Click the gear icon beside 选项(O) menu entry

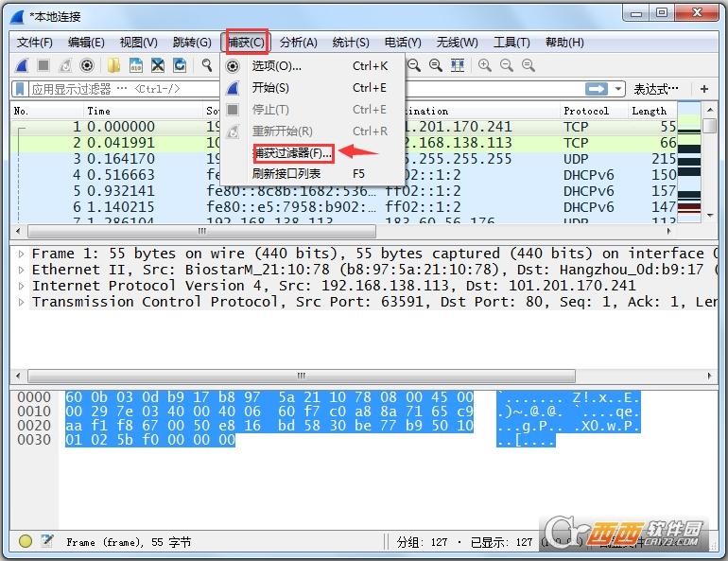coord(233,66)
